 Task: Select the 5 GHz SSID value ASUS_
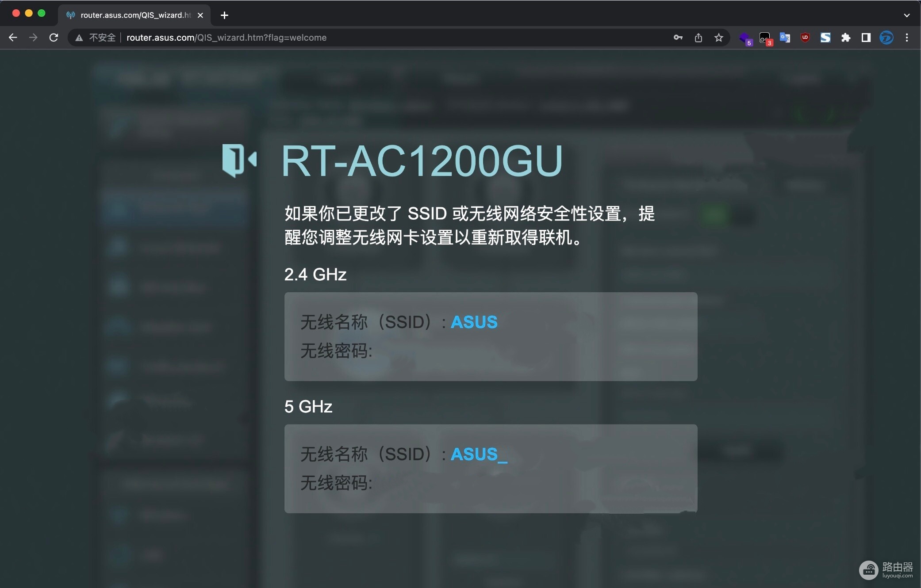pyautogui.click(x=479, y=454)
